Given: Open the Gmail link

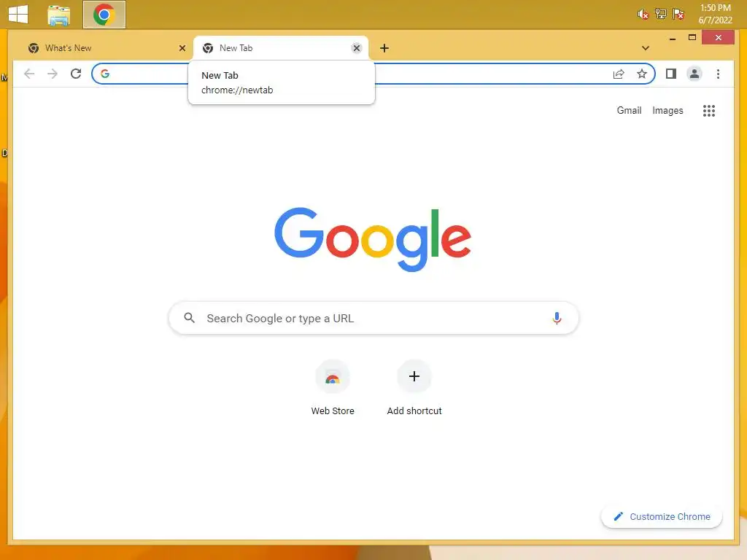Looking at the screenshot, I should pyautogui.click(x=629, y=111).
